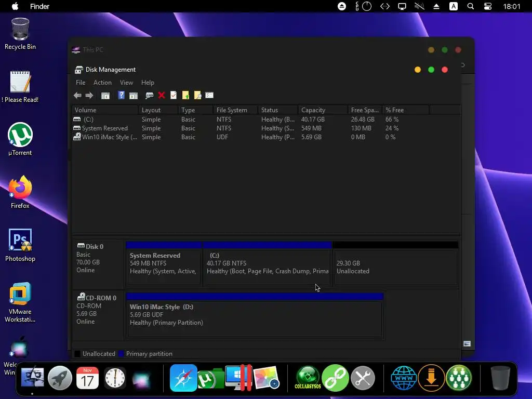Open the orange download arrow dock icon
This screenshot has height=399, width=532.
point(431,378)
